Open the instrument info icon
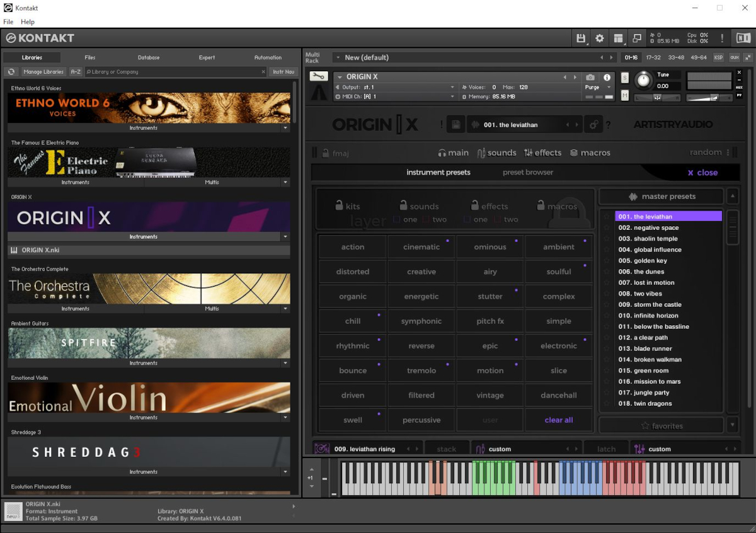 [607, 77]
